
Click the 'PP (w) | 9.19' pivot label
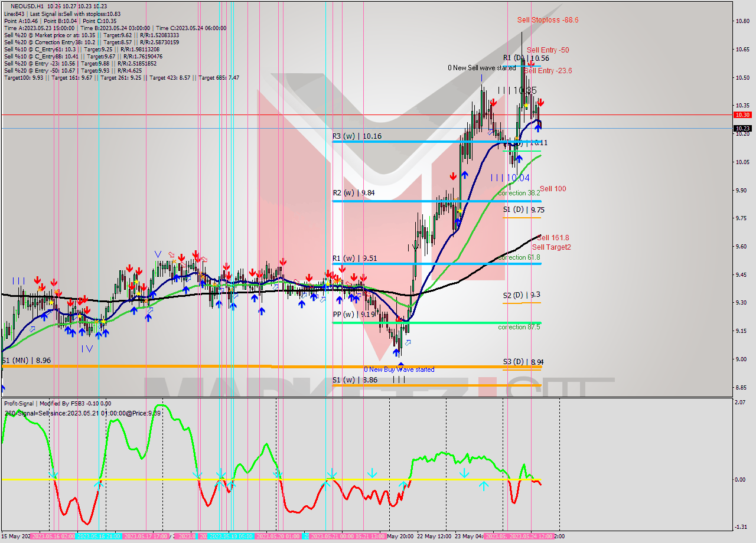click(x=354, y=315)
